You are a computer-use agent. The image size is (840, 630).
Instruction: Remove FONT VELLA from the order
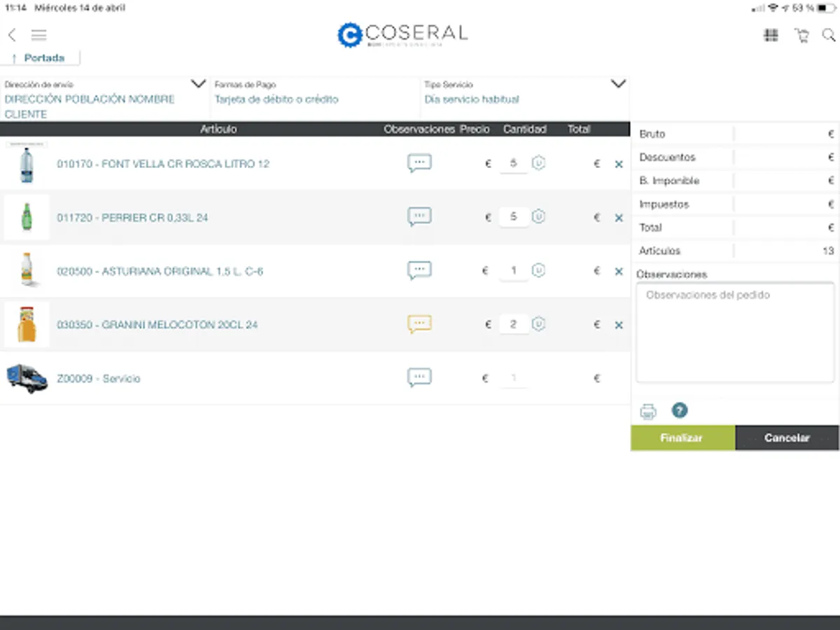[x=619, y=164]
